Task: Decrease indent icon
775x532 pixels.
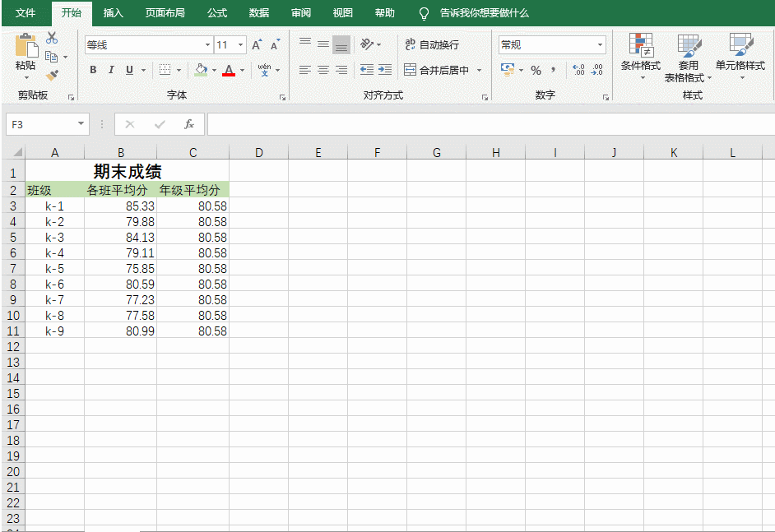Action: tap(367, 70)
